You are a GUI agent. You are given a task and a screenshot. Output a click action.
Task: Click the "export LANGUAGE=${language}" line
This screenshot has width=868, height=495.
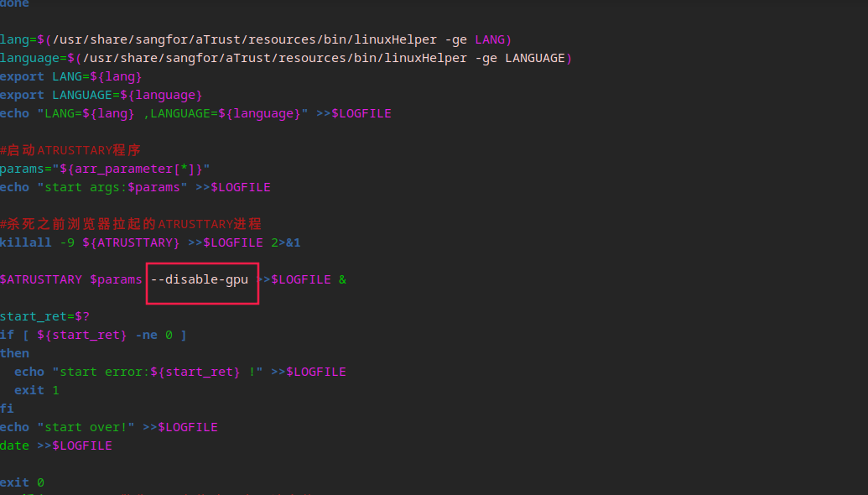[101, 95]
